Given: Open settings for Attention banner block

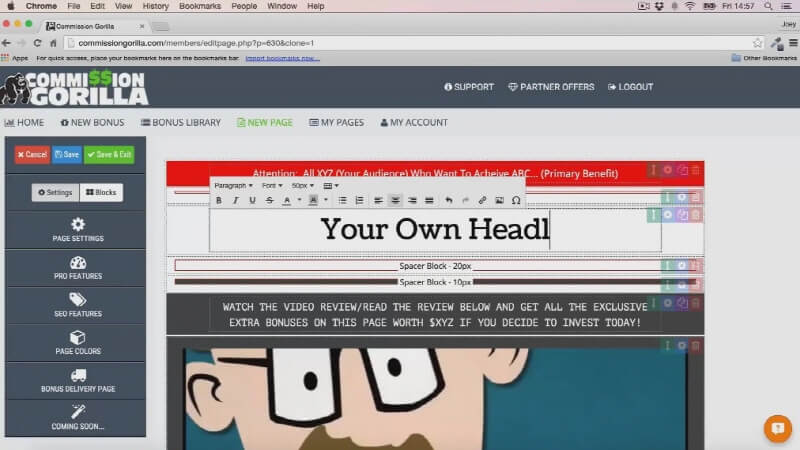Looking at the screenshot, I should [668, 170].
